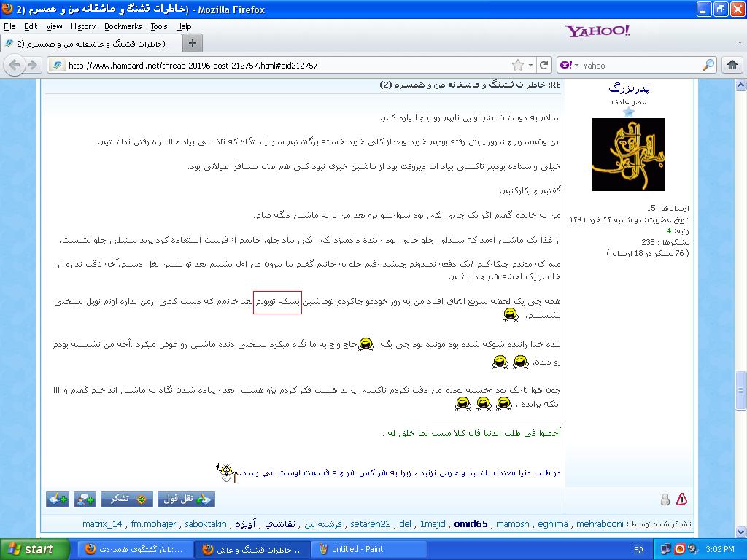This screenshot has height=560, width=747.
Task: Open the 1majid user link
Action: click(433, 524)
